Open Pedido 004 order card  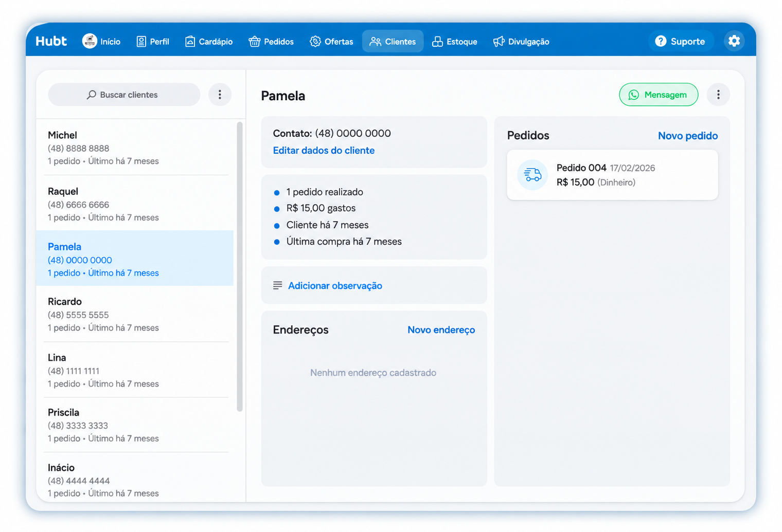click(x=612, y=175)
